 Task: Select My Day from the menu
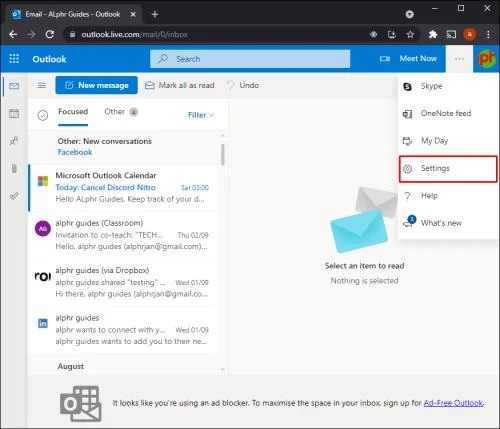click(x=448, y=141)
